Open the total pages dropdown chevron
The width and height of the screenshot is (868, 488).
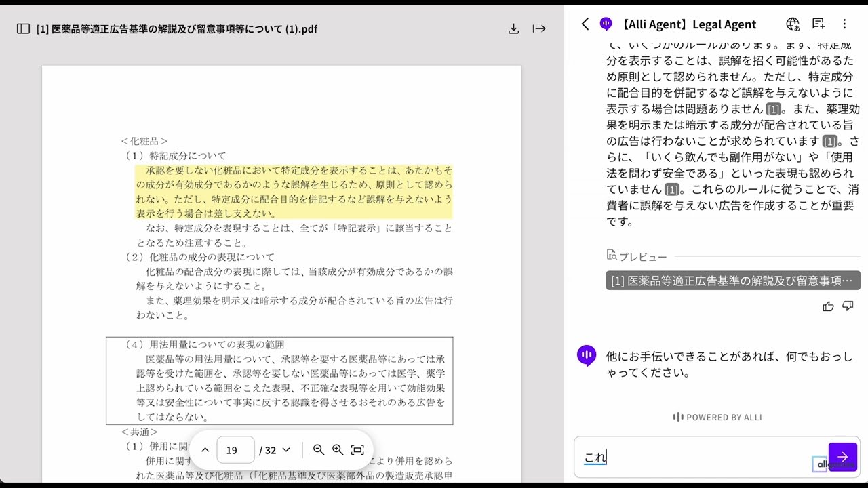[286, 450]
